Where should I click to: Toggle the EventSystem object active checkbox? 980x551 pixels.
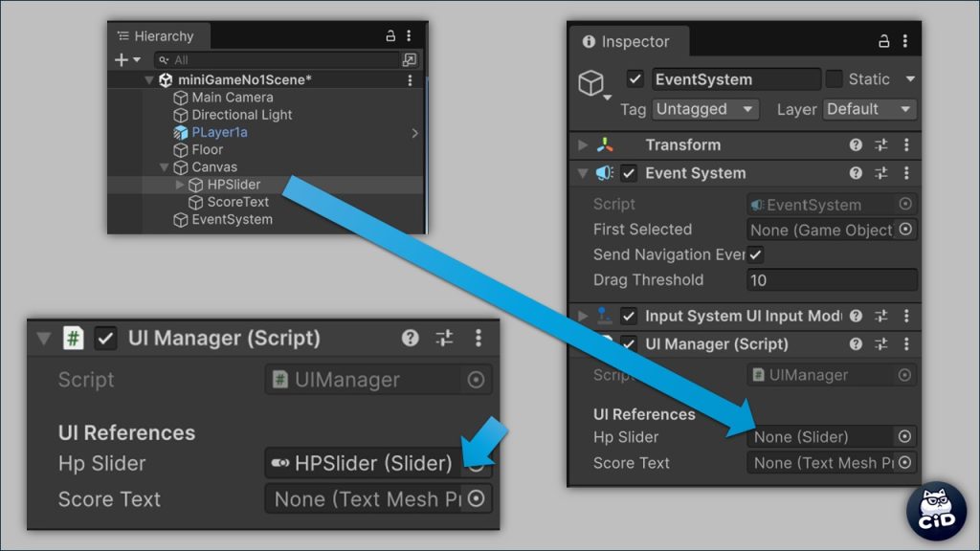[x=635, y=79]
